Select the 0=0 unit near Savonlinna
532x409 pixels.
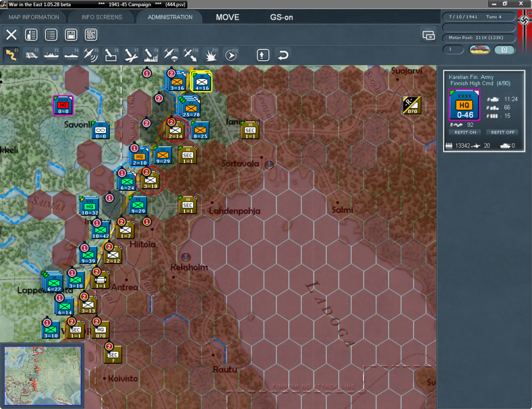[x=100, y=130]
